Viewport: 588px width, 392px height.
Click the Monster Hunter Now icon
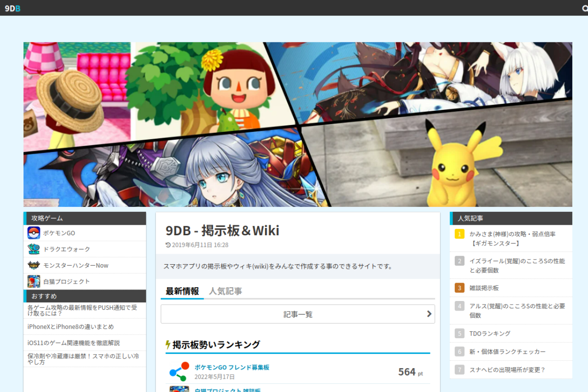click(34, 265)
